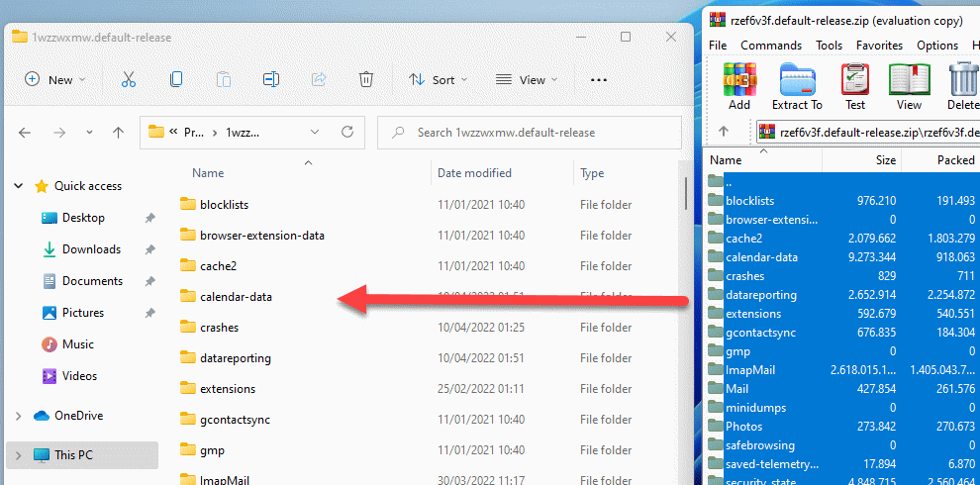Image resolution: width=980 pixels, height=485 pixels.
Task: Click the Forward arrow in Explorer
Action: pos(58,133)
